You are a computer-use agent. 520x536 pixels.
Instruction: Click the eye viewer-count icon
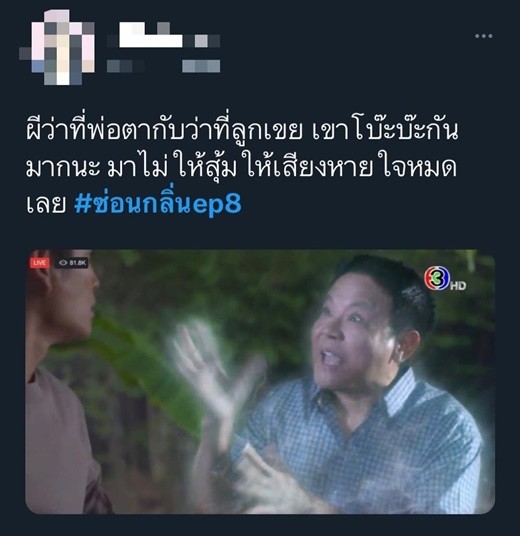tap(63, 263)
